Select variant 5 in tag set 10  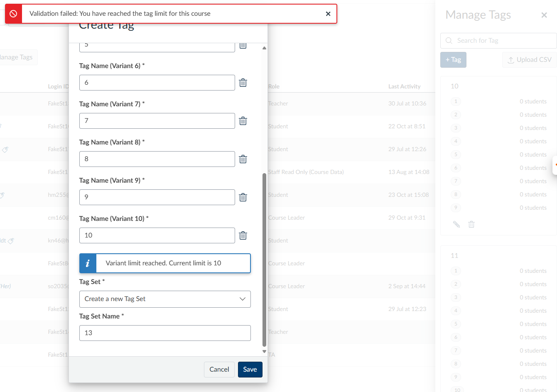[x=456, y=154]
